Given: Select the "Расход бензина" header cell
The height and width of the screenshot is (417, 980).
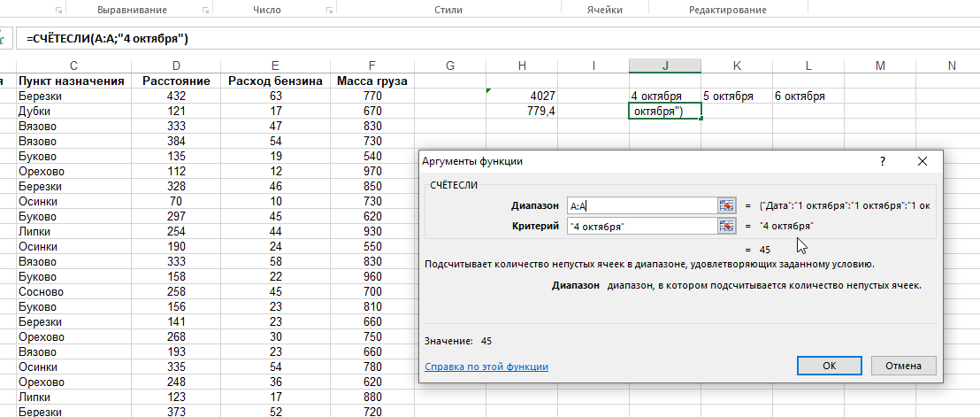Looking at the screenshot, I should pyautogui.click(x=276, y=81).
